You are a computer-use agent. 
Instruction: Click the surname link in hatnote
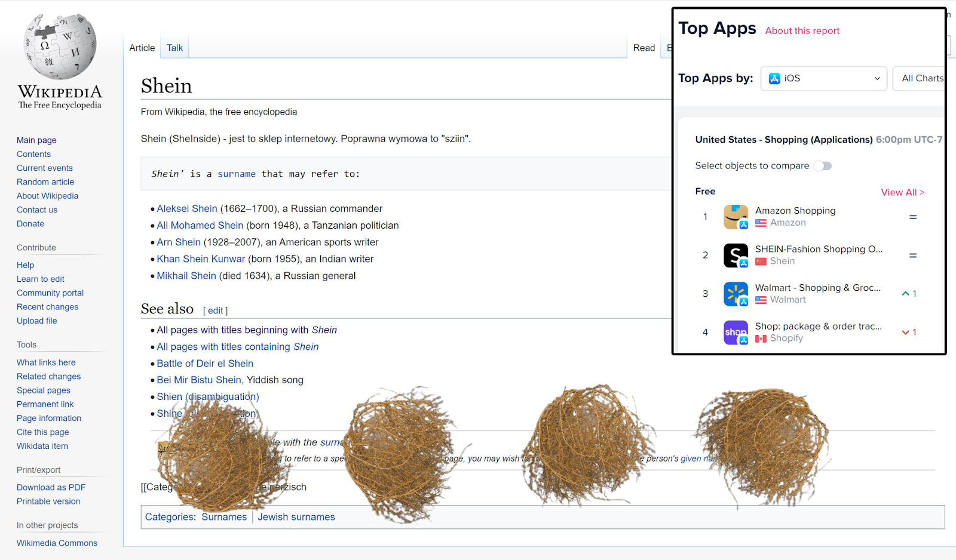click(x=237, y=174)
